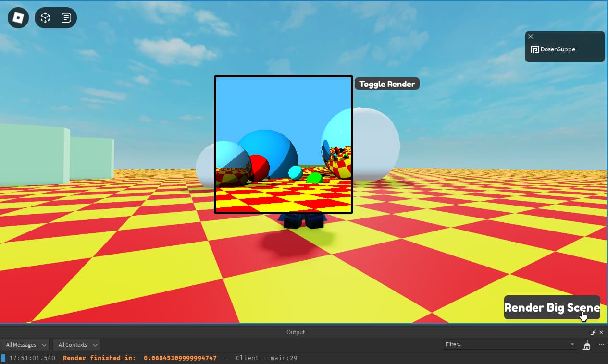This screenshot has height=364, width=608.
Task: Open the All Messages dropdown
Action: pos(25,344)
